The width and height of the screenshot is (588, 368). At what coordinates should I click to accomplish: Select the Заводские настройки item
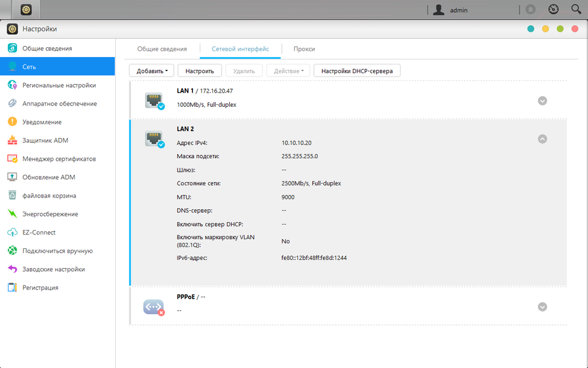(x=58, y=269)
